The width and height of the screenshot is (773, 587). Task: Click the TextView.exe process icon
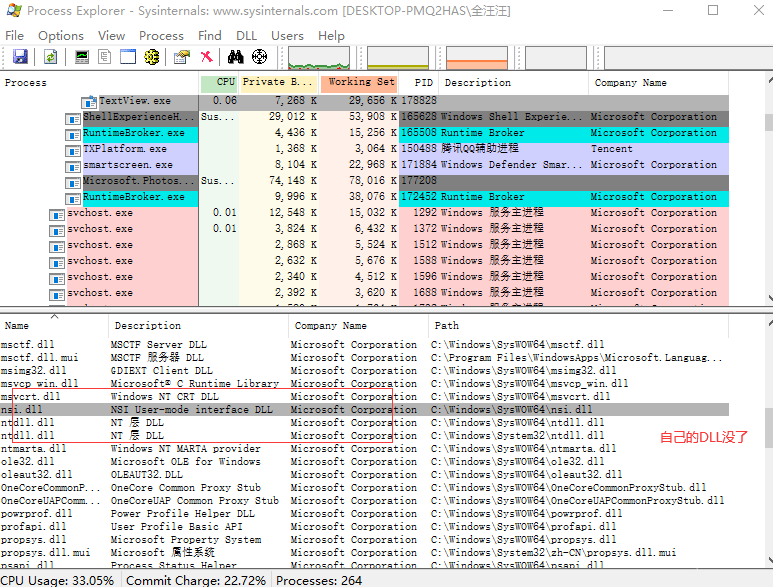89,102
